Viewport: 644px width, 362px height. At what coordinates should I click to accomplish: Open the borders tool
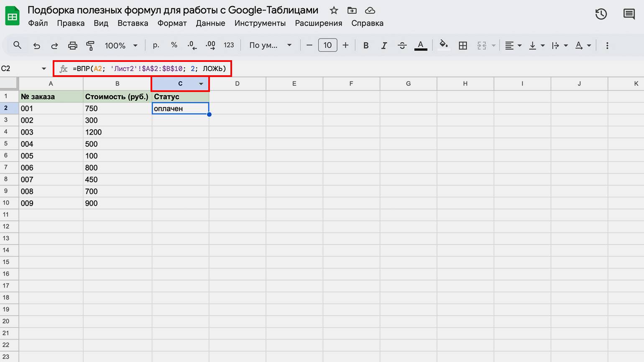(x=463, y=46)
